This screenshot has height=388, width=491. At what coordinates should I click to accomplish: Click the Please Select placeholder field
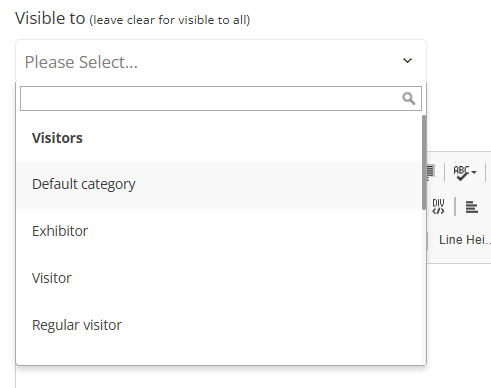[x=221, y=61]
